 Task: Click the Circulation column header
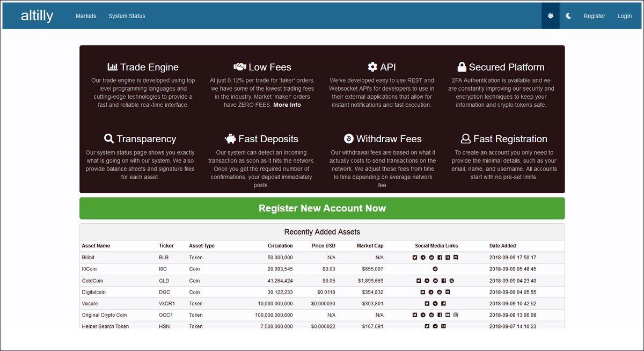tap(280, 246)
